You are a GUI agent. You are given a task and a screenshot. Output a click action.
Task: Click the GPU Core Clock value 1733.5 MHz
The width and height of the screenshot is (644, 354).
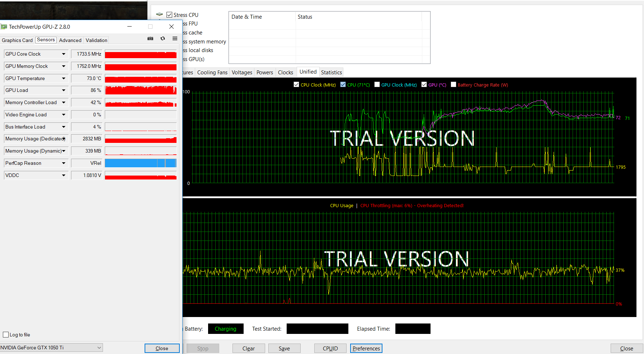(87, 54)
